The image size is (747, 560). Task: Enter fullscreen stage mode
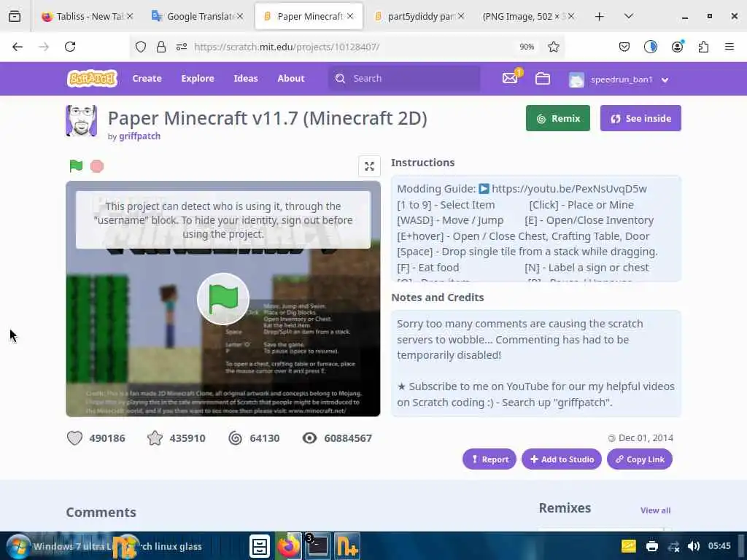click(369, 166)
